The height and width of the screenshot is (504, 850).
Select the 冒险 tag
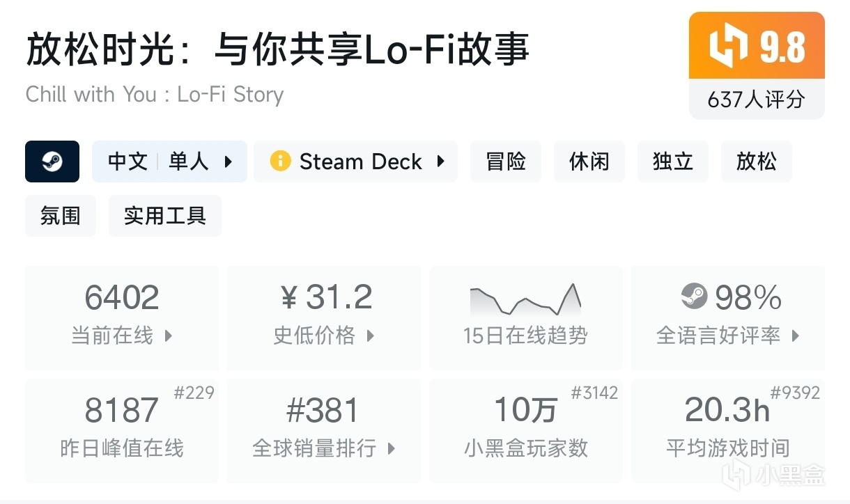506,162
